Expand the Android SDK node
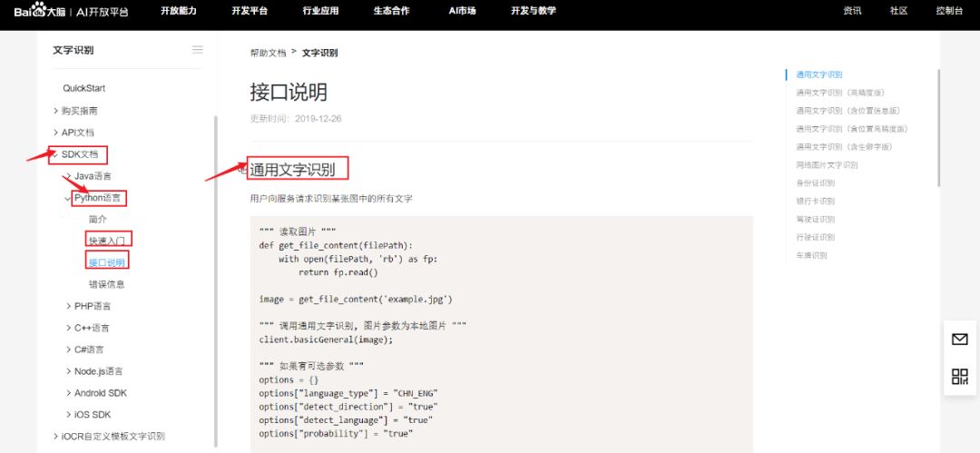The height and width of the screenshot is (453, 980). coord(69,393)
